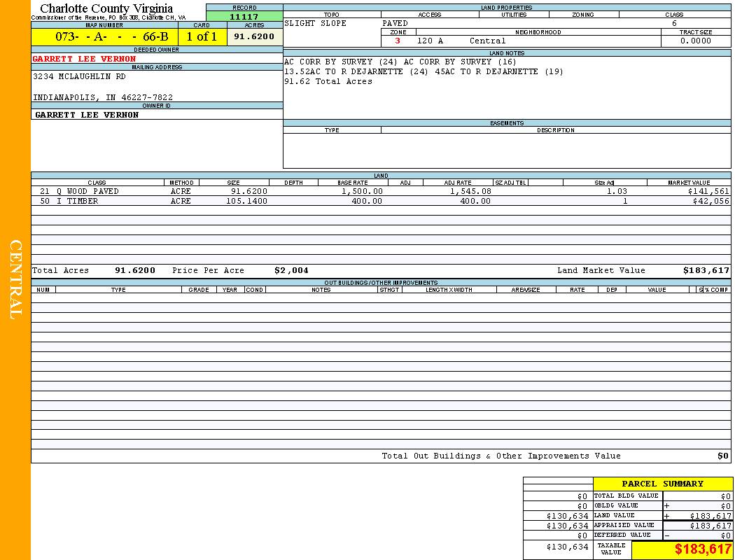Select the red zone number 3
This screenshot has height=560, width=735.
coord(398,41)
